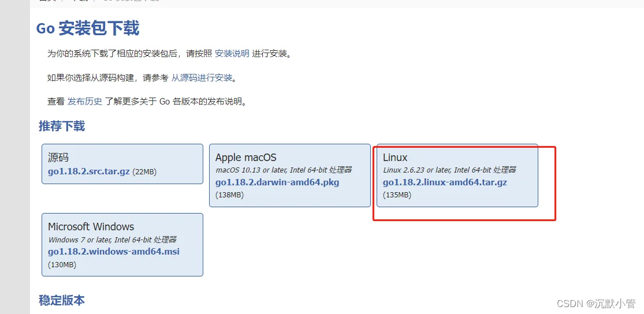The image size is (644, 314).
Task: Click the Apple macOS card title
Action: coord(246,158)
